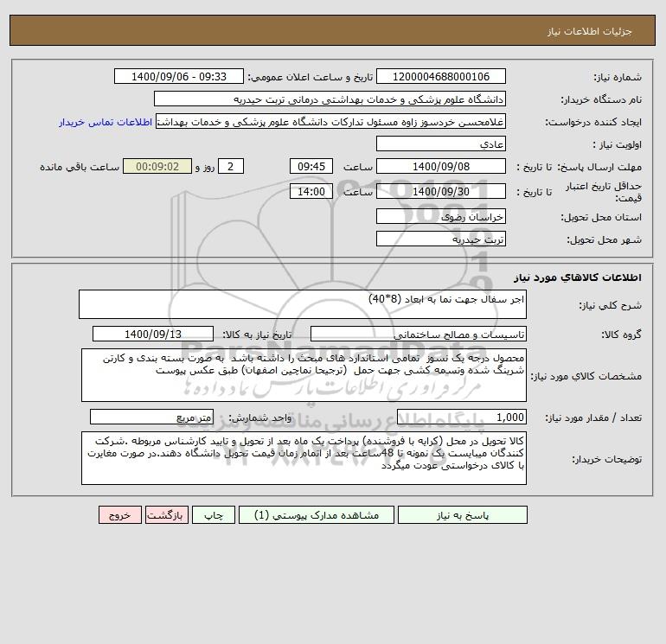Click the request creator name field
The image size is (666, 644).
click(330, 121)
